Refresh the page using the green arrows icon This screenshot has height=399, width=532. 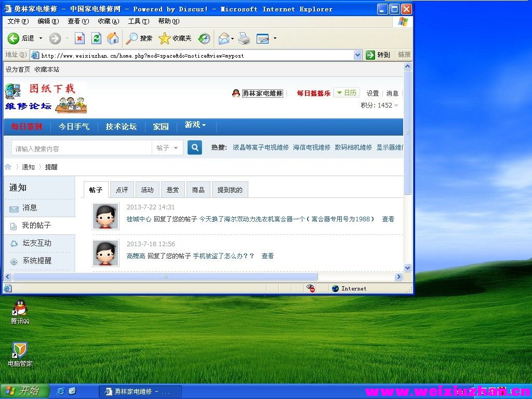(96, 38)
